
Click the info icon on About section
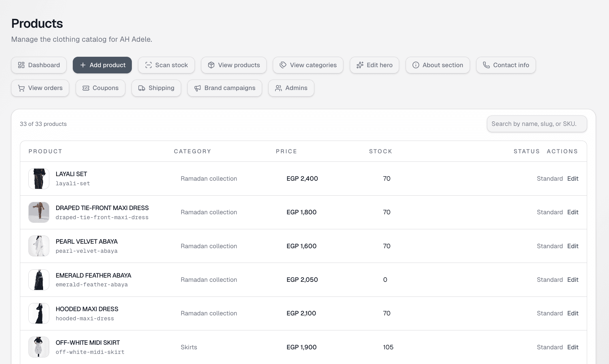[x=416, y=65]
